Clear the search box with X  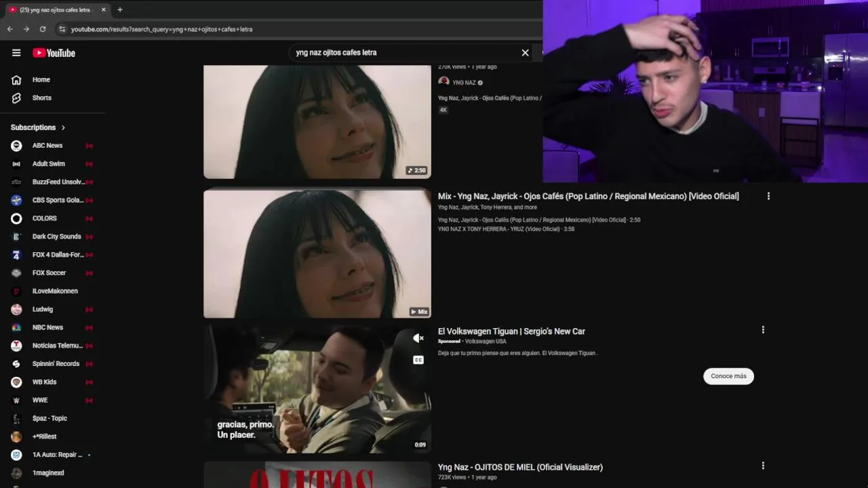tap(525, 53)
